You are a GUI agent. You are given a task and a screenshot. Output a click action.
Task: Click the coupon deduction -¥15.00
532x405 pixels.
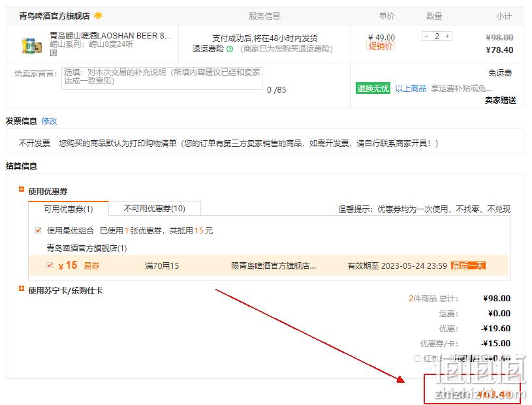495,343
